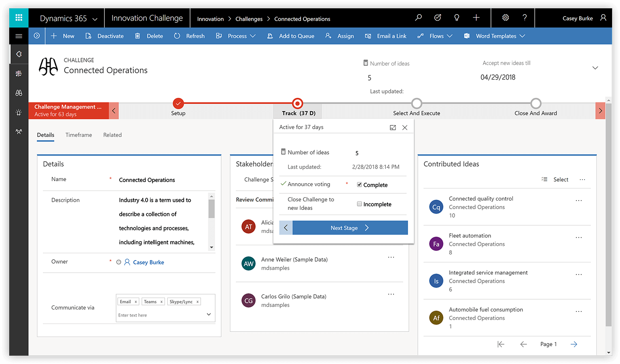Click the search magnifier icon

click(x=418, y=17)
